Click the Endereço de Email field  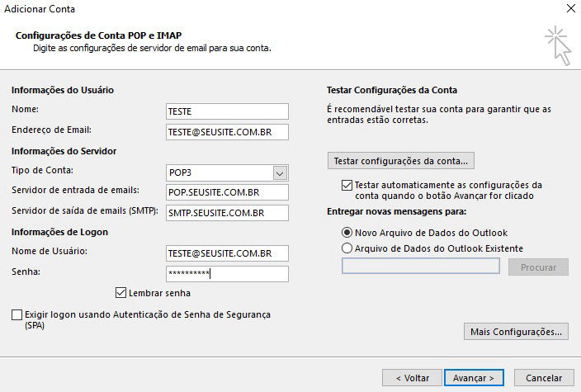click(227, 131)
